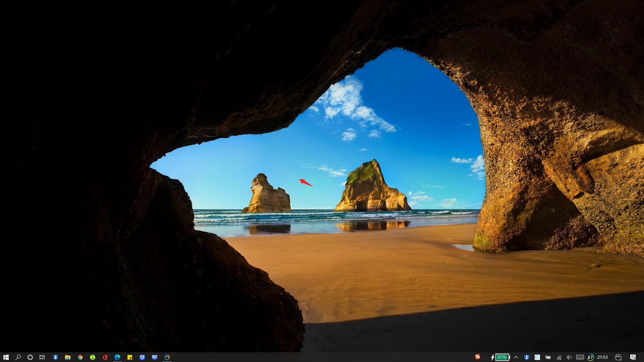Open File Explorer folder icon
This screenshot has width=644, height=362.
point(68,357)
